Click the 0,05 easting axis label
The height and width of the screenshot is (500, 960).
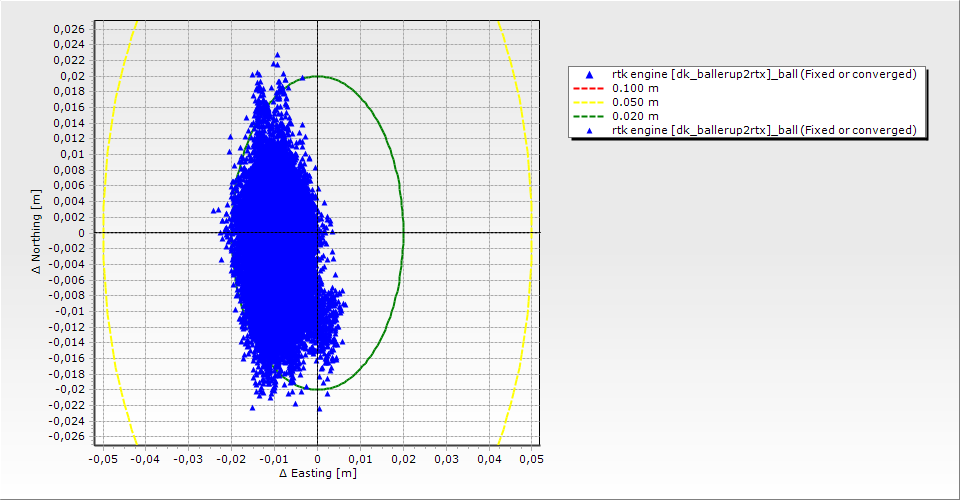(x=531, y=459)
